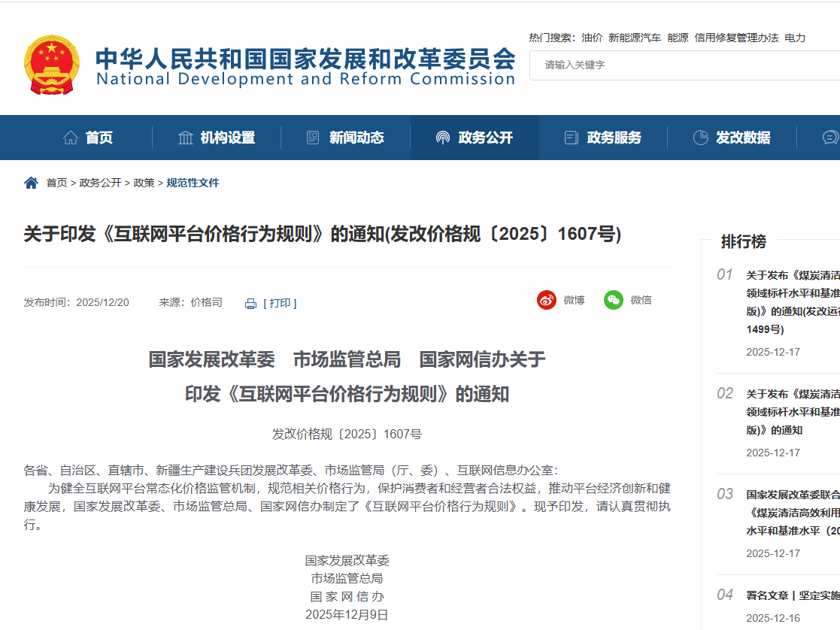This screenshot has height=630, width=840.
Task: Select hot search term 新能源汽车
Action: pos(635,38)
